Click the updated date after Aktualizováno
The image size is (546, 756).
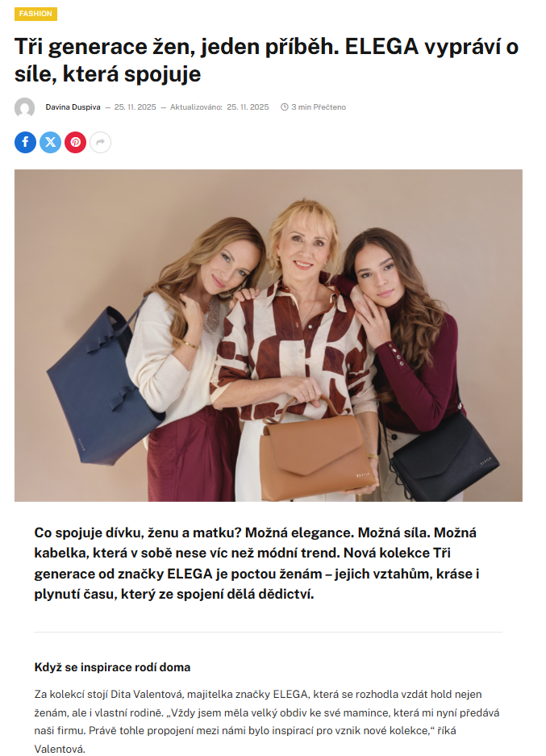[x=248, y=107]
